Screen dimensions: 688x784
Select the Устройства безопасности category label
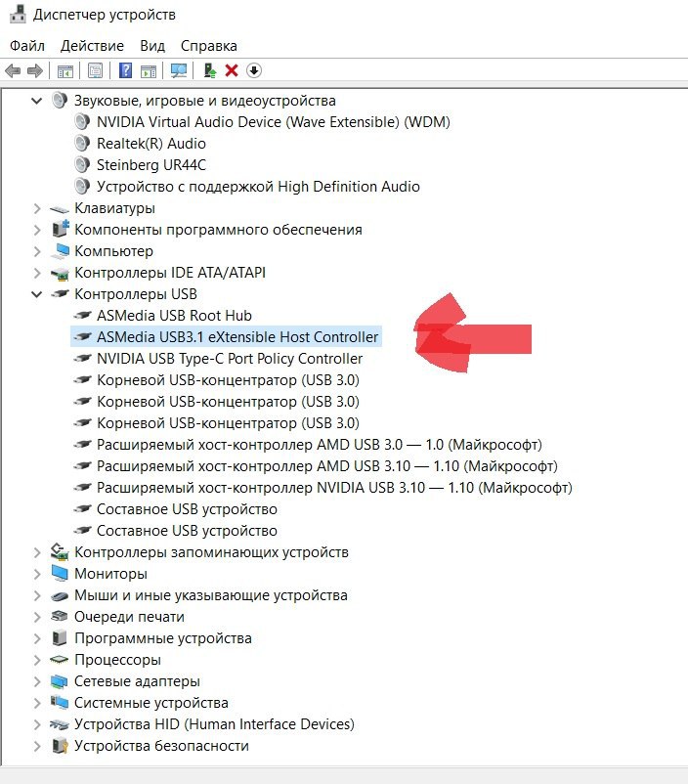[x=161, y=746]
